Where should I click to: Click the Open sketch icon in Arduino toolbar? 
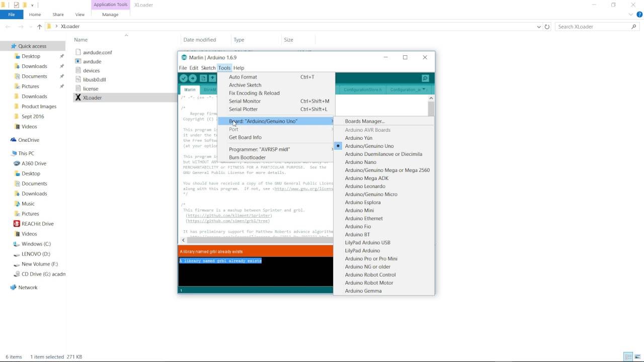212,78
